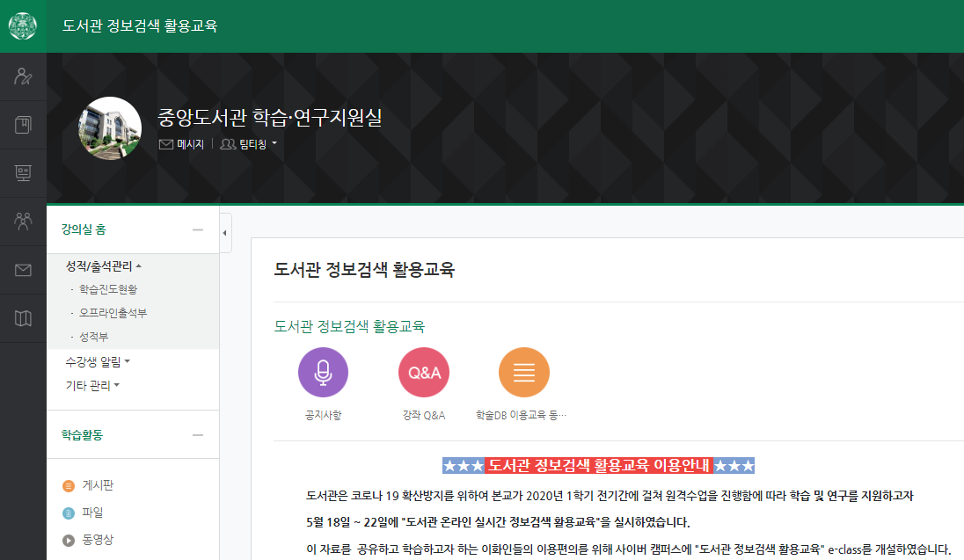This screenshot has height=560, width=964.
Task: Click the purple 공지사항 microphone icon
Action: coord(324,372)
